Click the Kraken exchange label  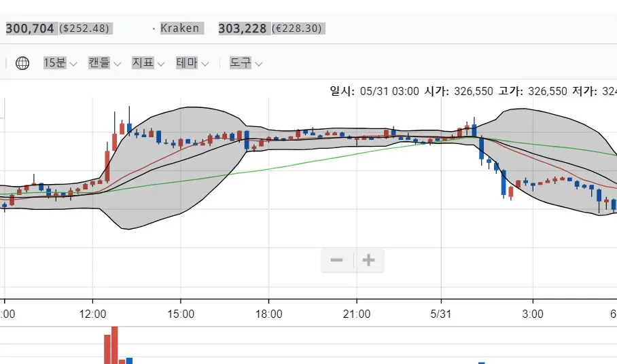pyautogui.click(x=180, y=29)
